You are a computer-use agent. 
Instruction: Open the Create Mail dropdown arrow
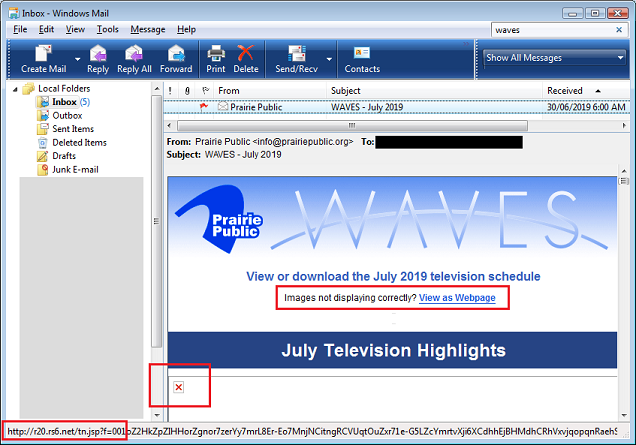click(x=77, y=59)
